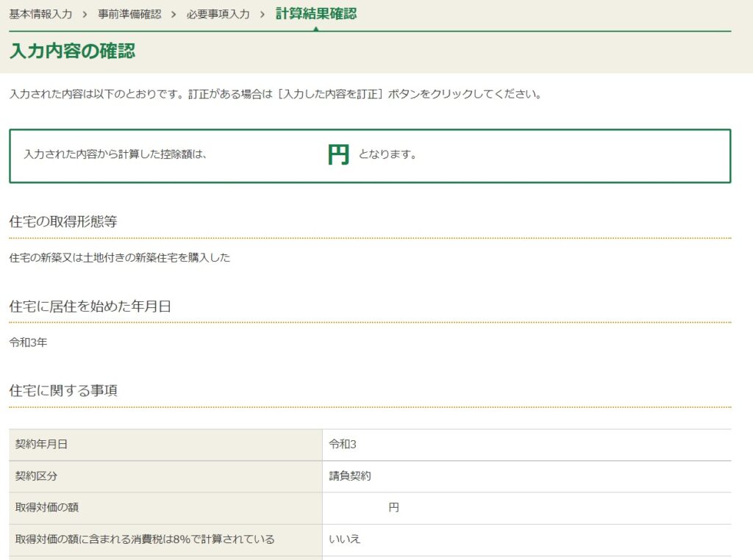Click the 令和3 contract date value

tap(343, 445)
